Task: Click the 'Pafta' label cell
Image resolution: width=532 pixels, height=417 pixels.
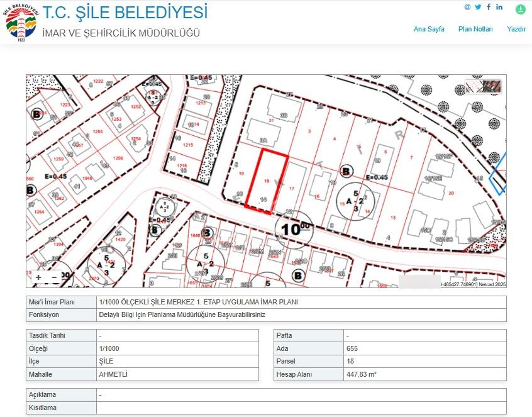Action: pos(309,336)
